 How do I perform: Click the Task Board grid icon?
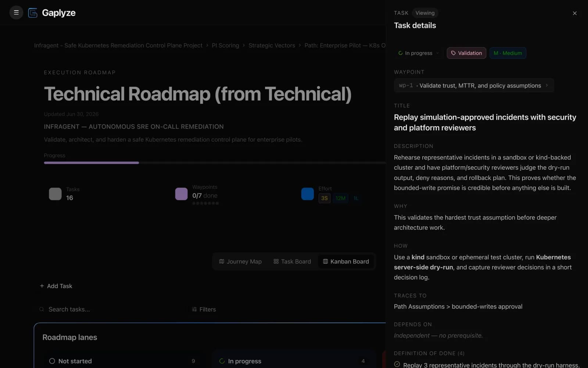click(276, 261)
